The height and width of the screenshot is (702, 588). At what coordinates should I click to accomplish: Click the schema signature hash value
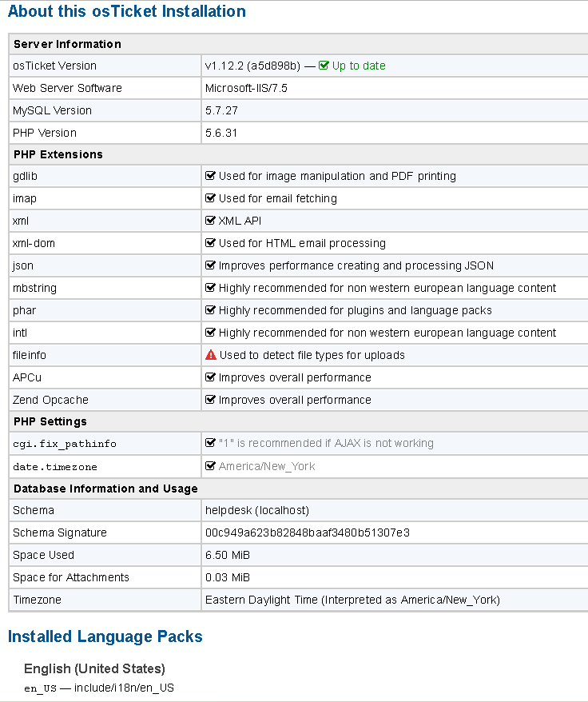[308, 532]
